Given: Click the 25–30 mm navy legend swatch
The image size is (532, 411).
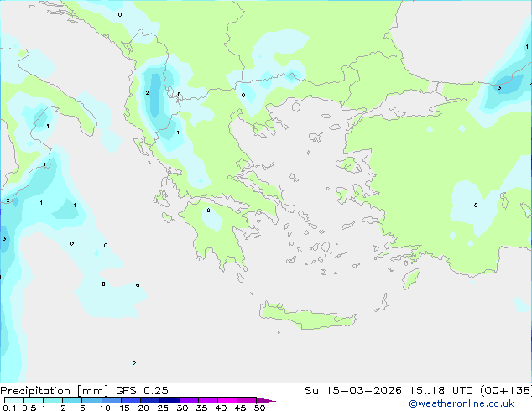Looking at the screenshot, I should [x=169, y=400].
